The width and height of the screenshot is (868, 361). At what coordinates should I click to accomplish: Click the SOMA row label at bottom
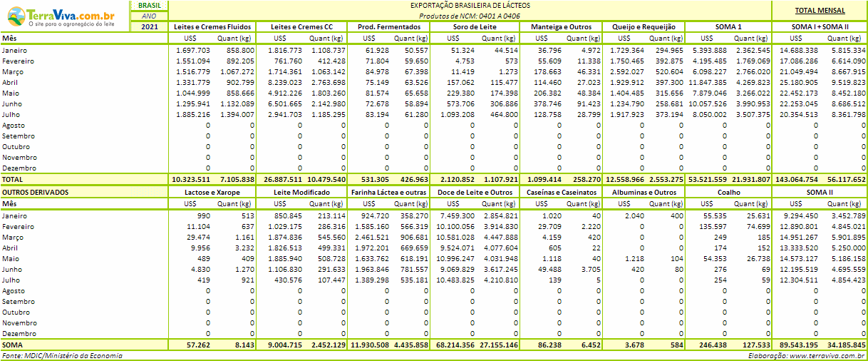point(11,345)
